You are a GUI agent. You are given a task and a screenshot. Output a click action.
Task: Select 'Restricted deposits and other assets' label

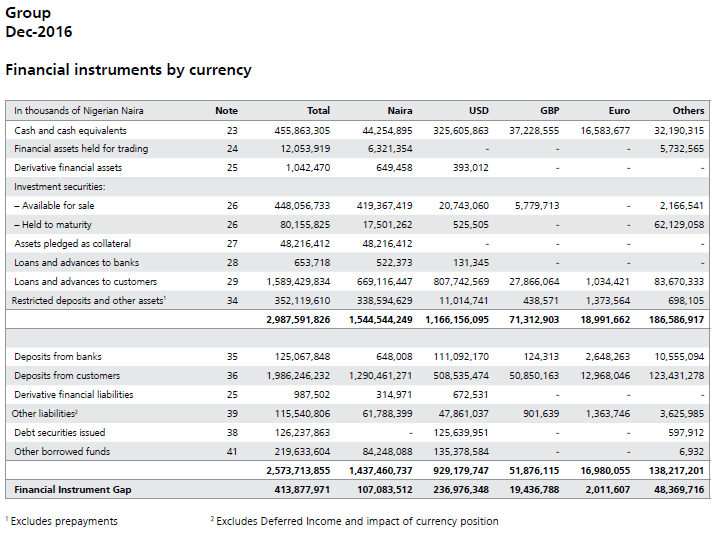[88, 301]
